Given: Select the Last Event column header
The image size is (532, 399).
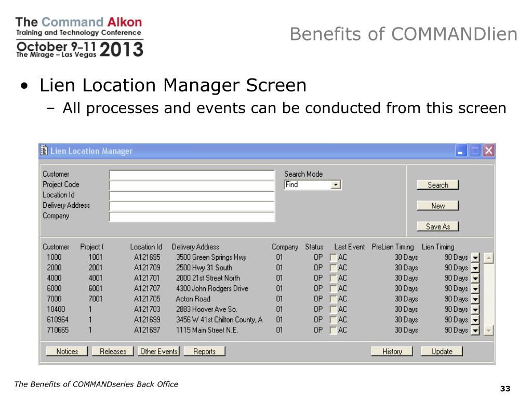Looking at the screenshot, I should [350, 247].
